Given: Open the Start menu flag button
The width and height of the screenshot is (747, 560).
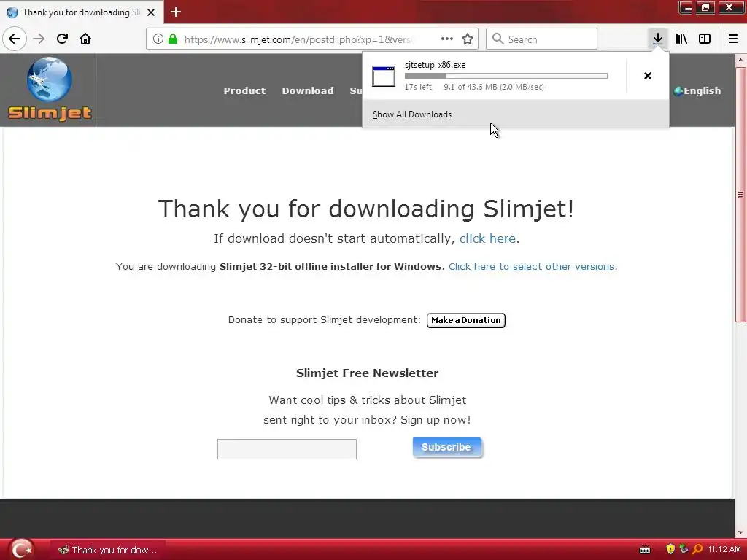Looking at the screenshot, I should point(21,550).
